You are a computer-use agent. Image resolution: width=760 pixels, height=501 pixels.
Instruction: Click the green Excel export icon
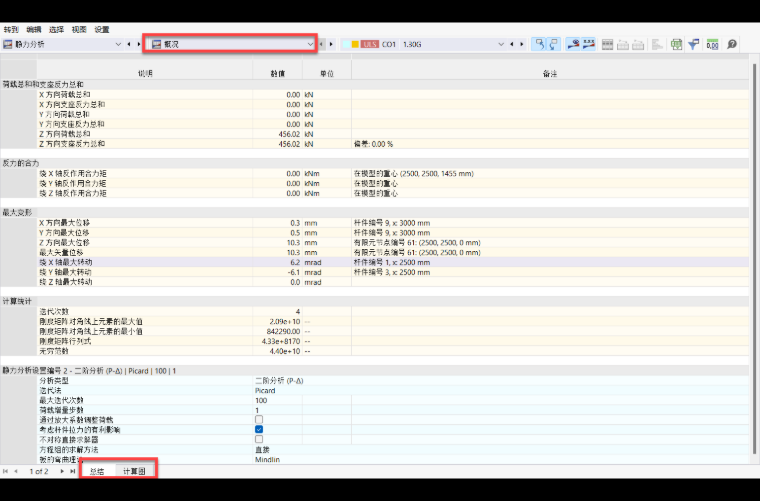pyautogui.click(x=677, y=45)
